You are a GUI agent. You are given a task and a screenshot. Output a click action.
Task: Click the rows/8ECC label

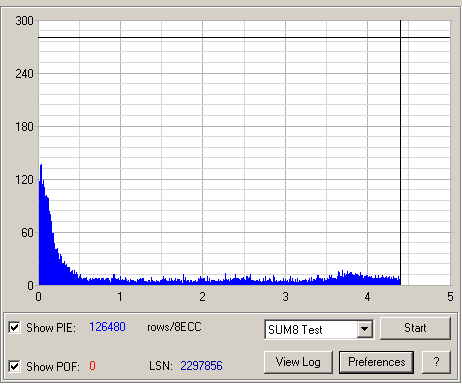[174, 327]
